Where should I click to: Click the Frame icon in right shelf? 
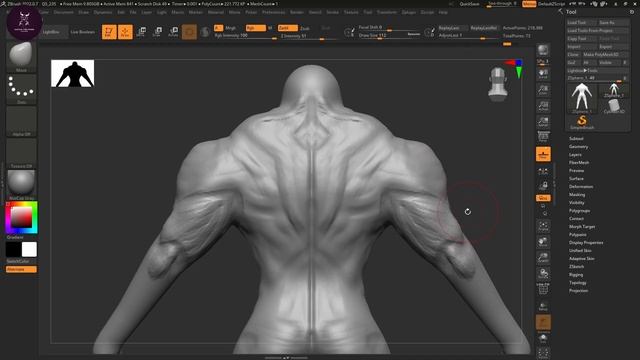tap(543, 226)
